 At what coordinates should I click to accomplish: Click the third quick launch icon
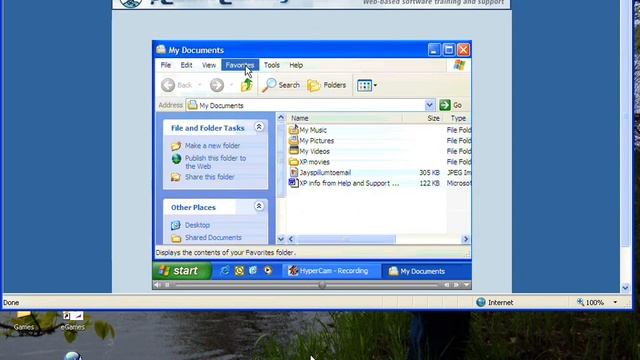pyautogui.click(x=253, y=271)
